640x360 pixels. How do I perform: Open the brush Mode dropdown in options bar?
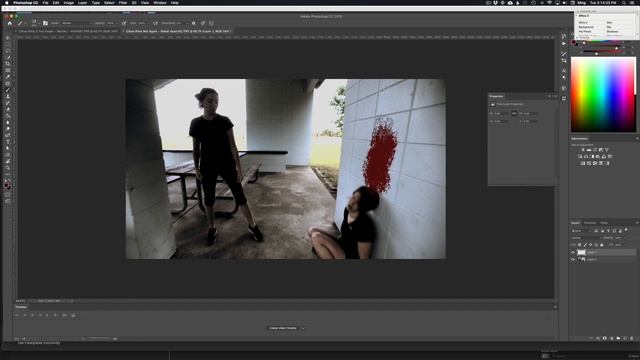tap(76, 23)
